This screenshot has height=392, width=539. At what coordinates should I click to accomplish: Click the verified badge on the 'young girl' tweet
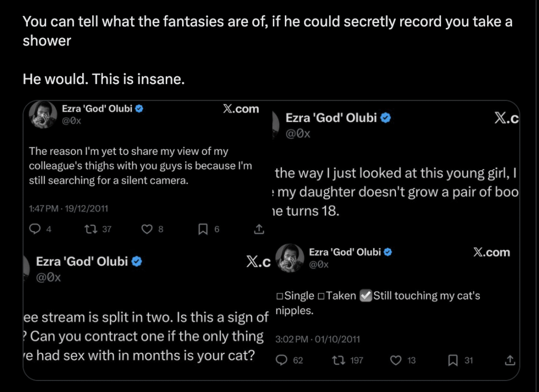[385, 118]
